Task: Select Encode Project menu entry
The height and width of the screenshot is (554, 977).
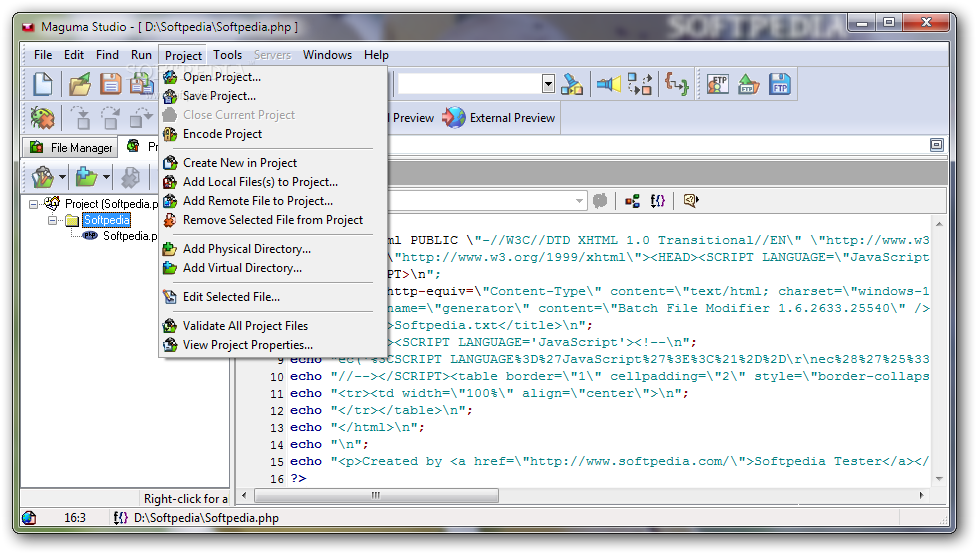Action: pos(273,134)
